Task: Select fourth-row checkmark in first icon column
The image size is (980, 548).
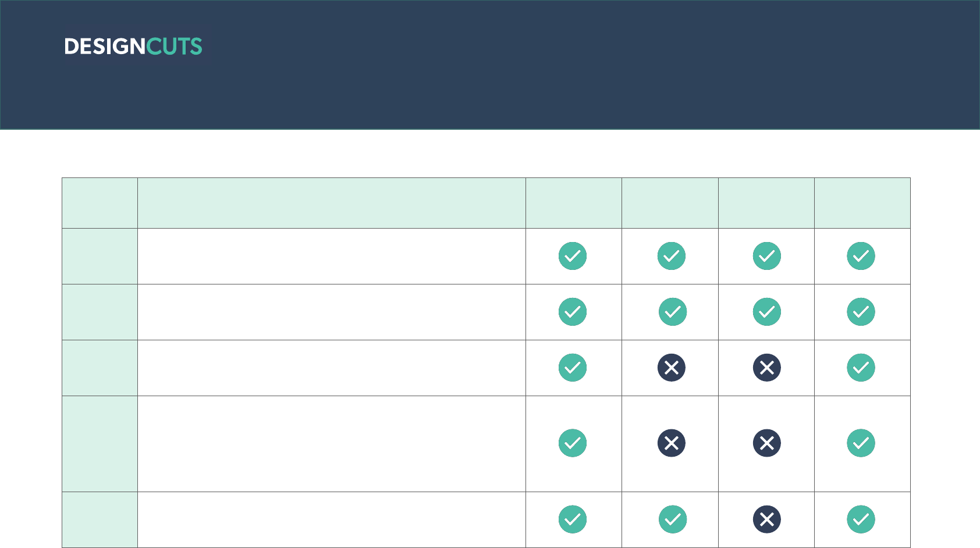Action: pyautogui.click(x=573, y=443)
